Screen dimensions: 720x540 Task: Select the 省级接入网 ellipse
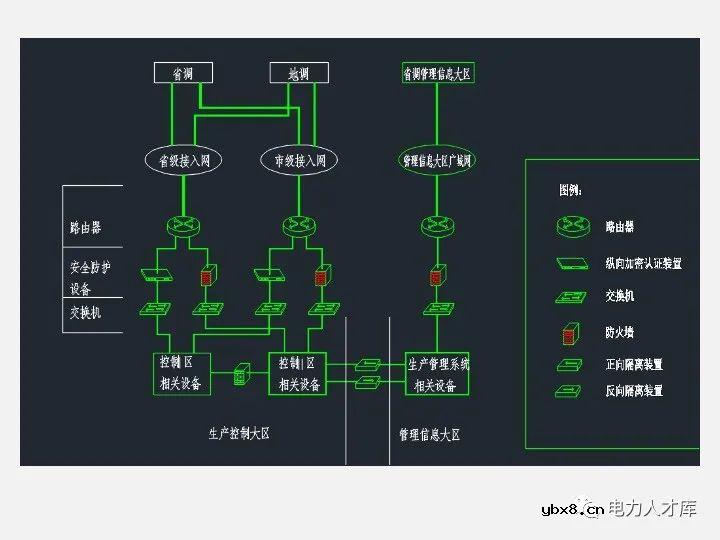coord(182,160)
